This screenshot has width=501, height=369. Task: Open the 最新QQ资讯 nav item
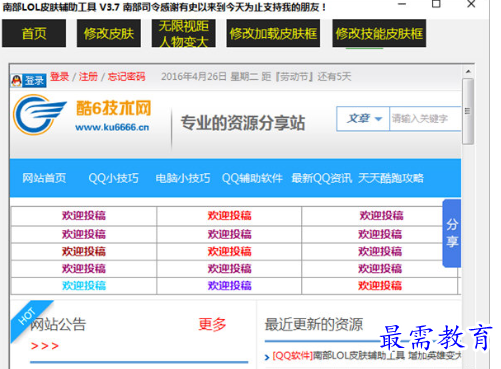(x=322, y=178)
